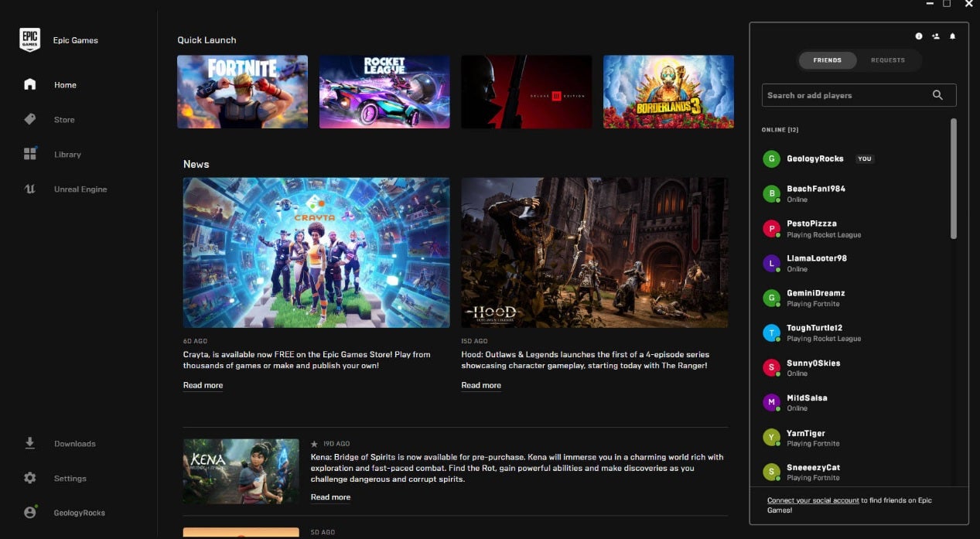The width and height of the screenshot is (980, 539).
Task: Click PestoPizzza's red avatar icon
Action: pos(771,228)
